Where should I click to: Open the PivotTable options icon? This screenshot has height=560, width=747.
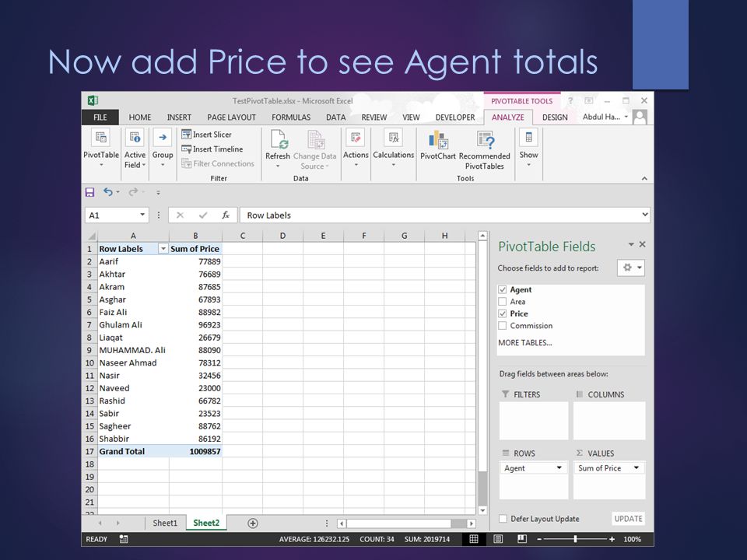tap(101, 138)
